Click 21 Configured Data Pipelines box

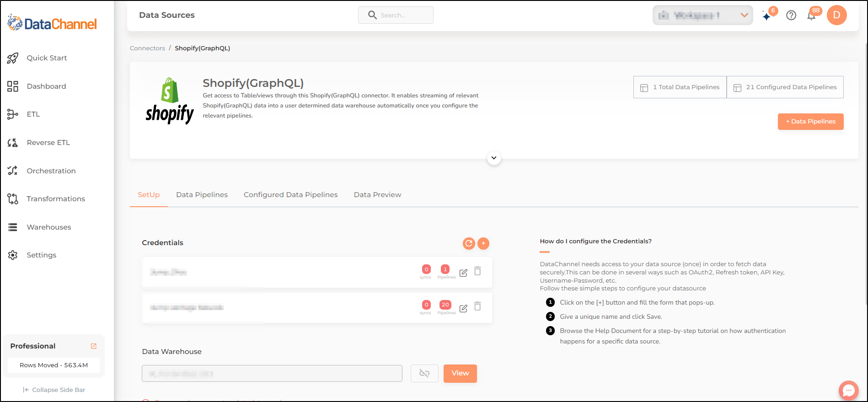tap(785, 87)
